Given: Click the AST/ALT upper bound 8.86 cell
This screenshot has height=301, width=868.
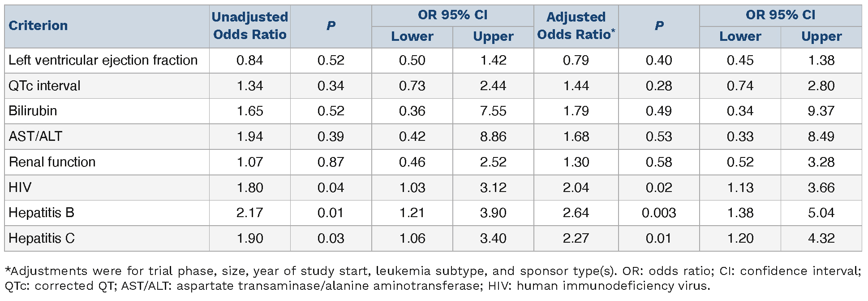Looking at the screenshot, I should point(493,136).
